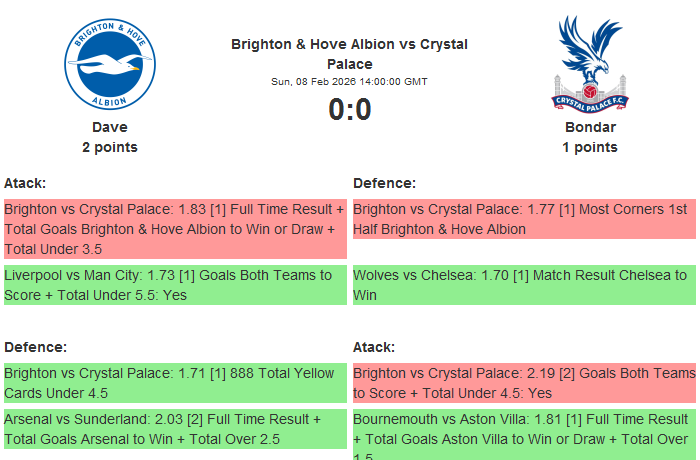Click Dave's top Atack heading

[x=25, y=183]
